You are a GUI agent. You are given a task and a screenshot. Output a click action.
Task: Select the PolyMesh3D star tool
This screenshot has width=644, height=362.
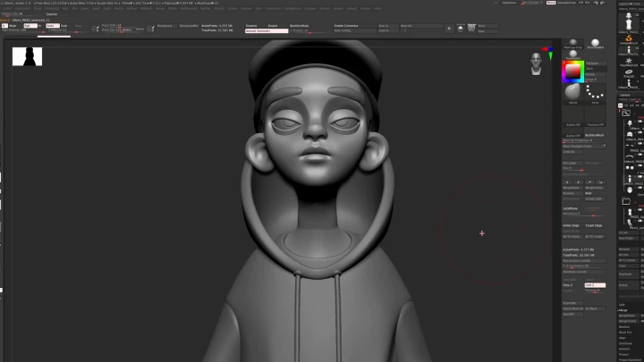pos(629,62)
